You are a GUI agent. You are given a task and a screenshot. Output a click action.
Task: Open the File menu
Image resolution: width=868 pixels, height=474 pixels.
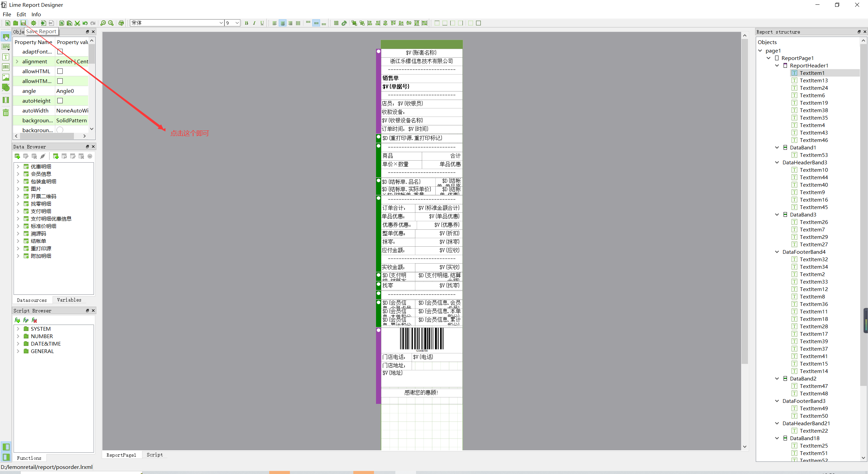point(7,14)
